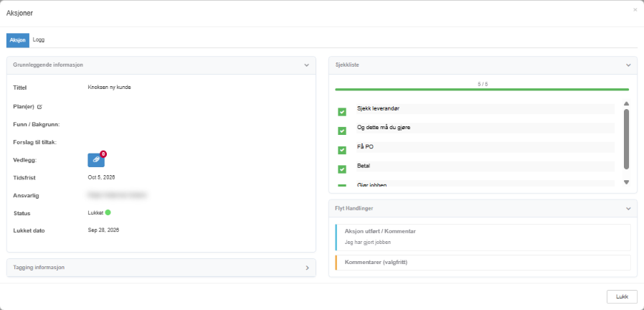Collapse the Grunnleggende informasjon panel
This screenshot has height=310, width=644.
pyautogui.click(x=306, y=65)
